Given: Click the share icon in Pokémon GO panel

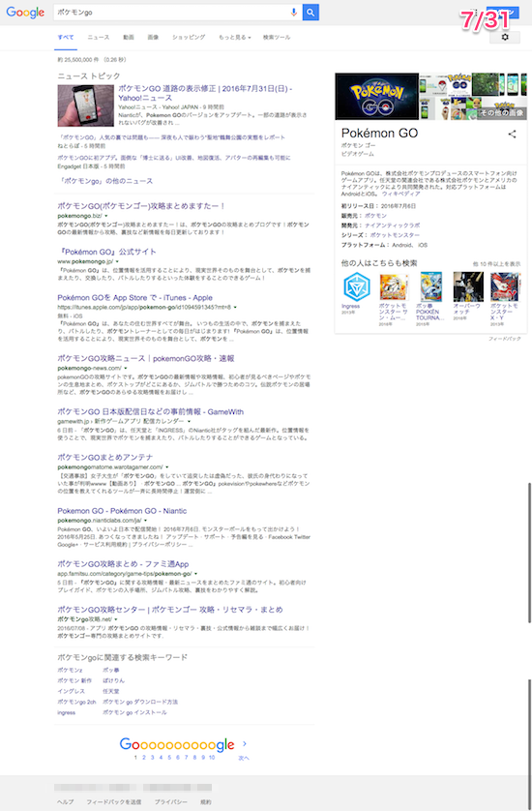Looking at the screenshot, I should pos(512,134).
